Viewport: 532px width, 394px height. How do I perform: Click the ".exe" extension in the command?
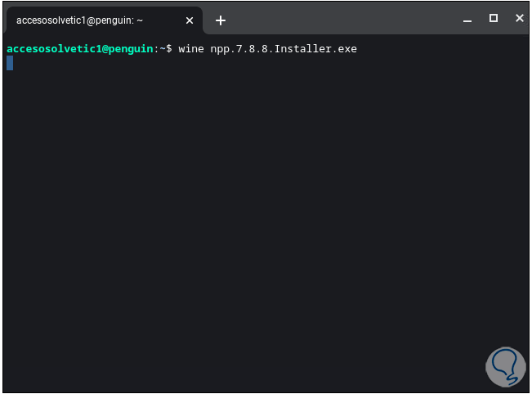[345, 49]
